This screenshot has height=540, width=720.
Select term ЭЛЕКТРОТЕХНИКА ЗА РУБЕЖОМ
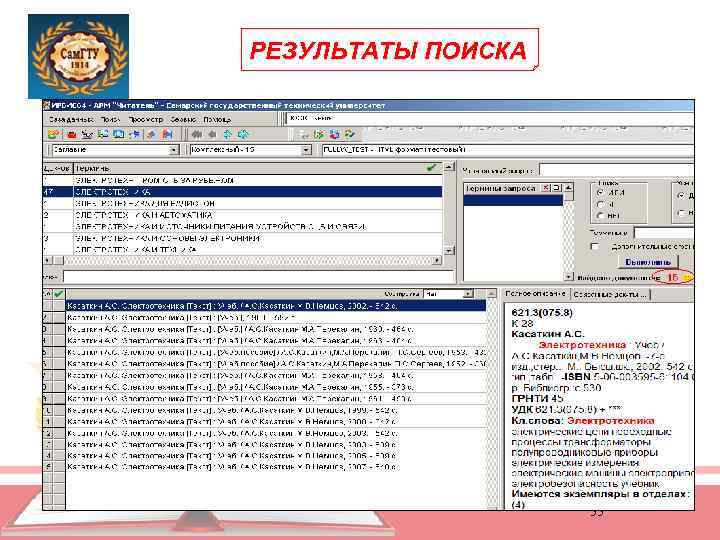click(x=242, y=180)
